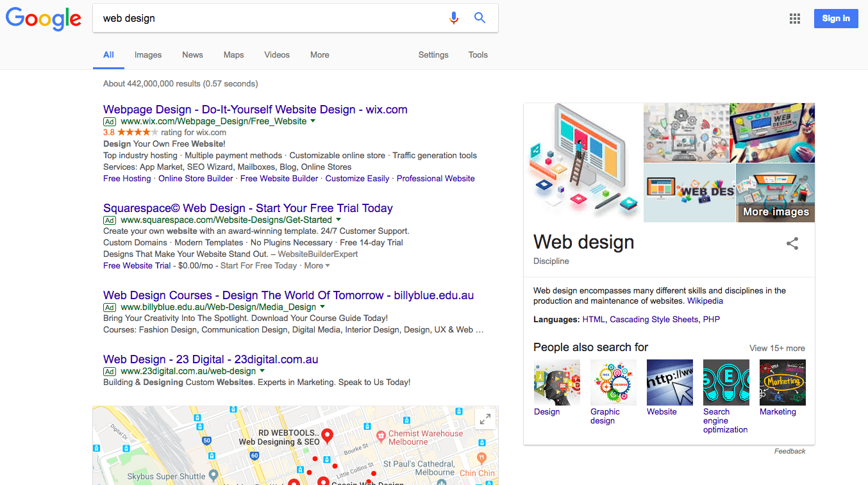Click the blue search magnifier icon
Screen dimensions: 868x485
(480, 18)
